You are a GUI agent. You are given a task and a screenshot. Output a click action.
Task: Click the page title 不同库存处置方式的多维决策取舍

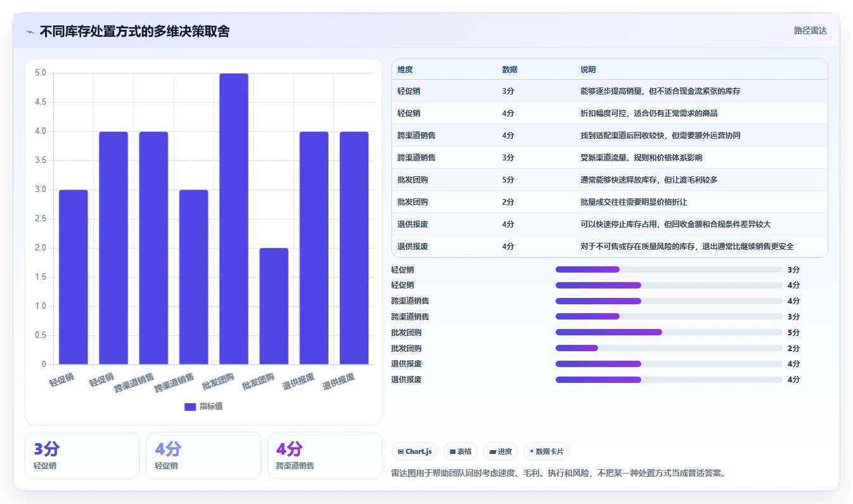click(134, 31)
